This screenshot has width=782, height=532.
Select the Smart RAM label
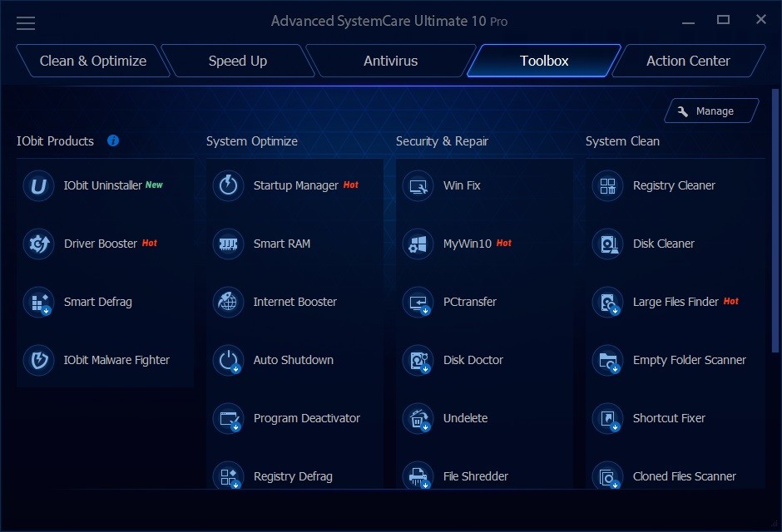point(282,244)
